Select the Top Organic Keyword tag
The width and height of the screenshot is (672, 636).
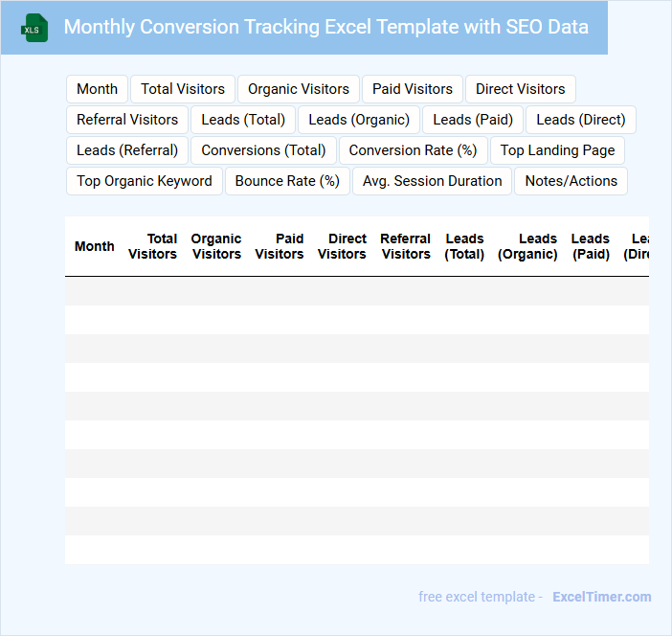tap(145, 181)
